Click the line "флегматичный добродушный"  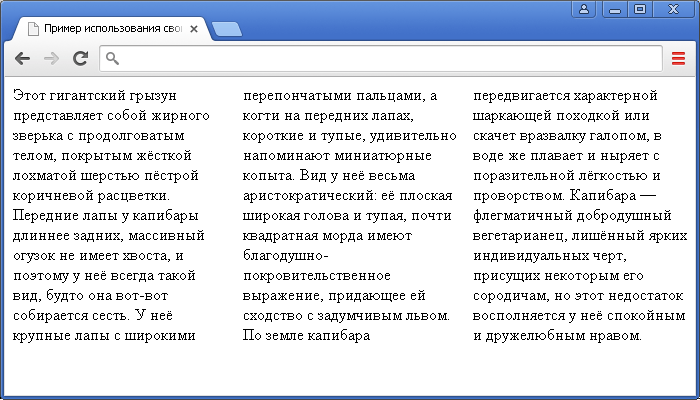572,216
